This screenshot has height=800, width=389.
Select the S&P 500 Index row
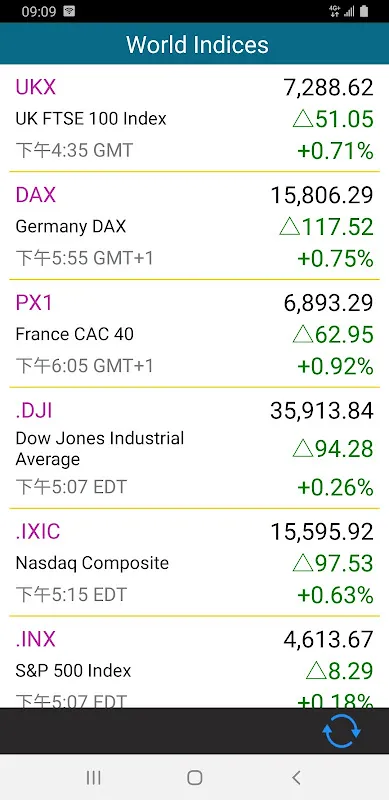tap(194, 662)
